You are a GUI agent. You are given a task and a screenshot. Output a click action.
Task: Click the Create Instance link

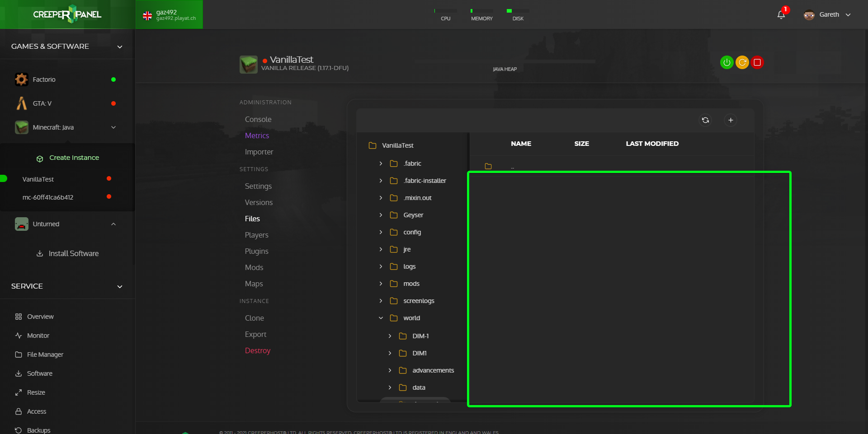74,158
